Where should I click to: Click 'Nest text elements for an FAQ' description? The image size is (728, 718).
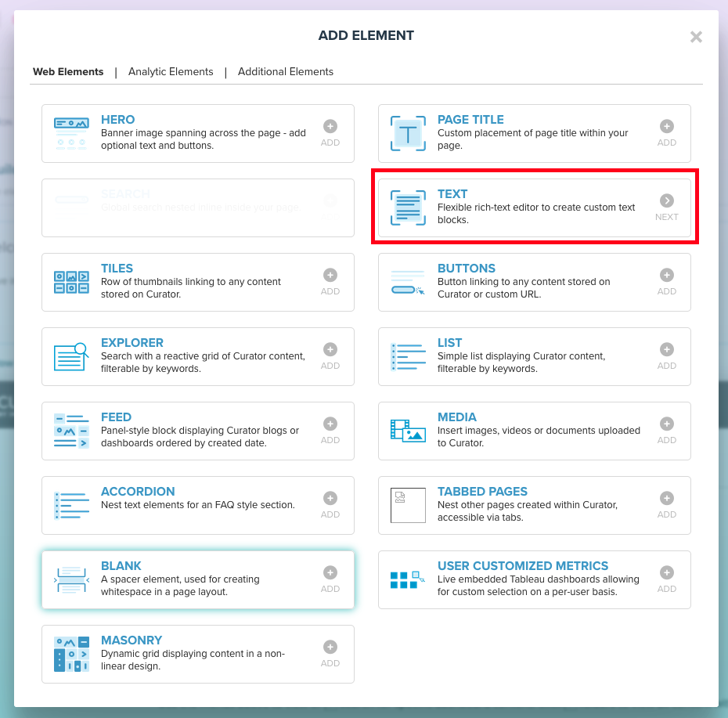198,504
